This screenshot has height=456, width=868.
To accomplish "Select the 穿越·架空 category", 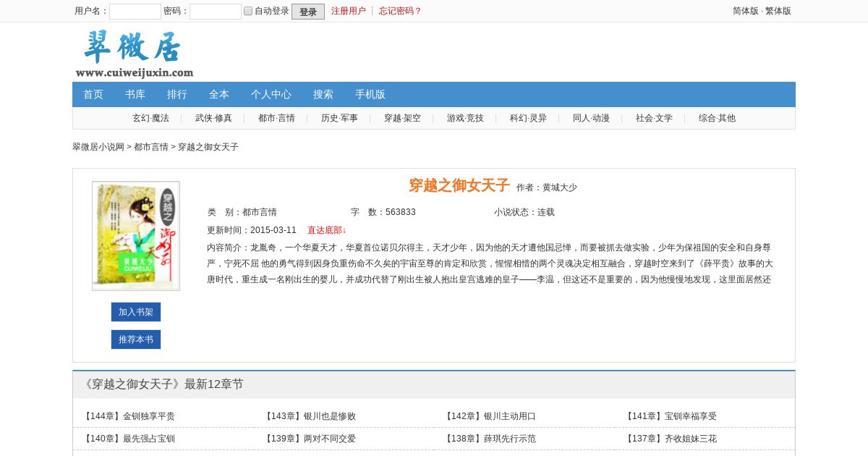I will [x=402, y=118].
